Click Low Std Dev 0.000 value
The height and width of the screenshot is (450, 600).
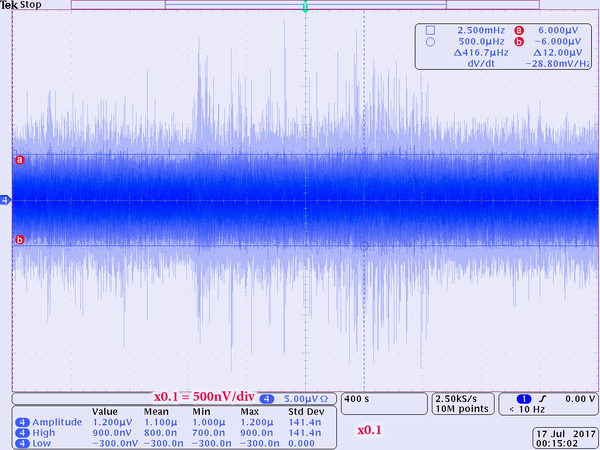click(301, 444)
